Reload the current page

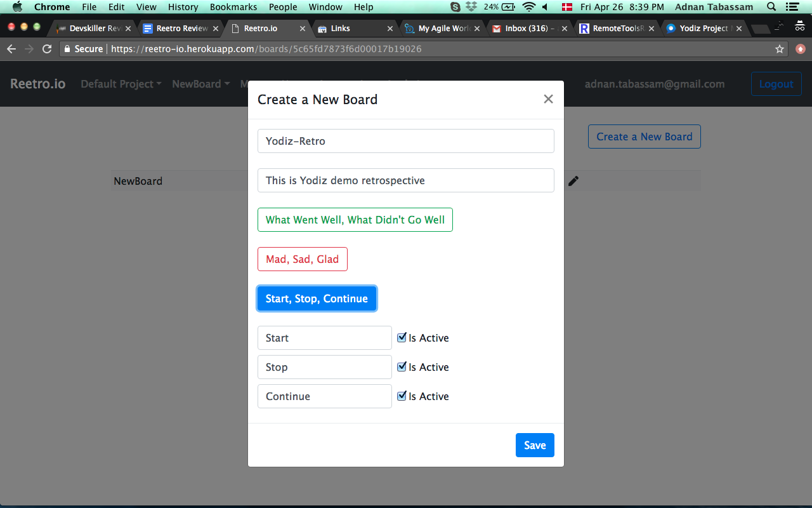(47, 49)
